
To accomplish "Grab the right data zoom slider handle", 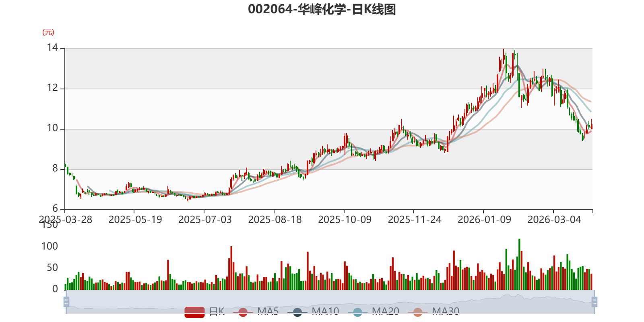I will tap(594, 301).
